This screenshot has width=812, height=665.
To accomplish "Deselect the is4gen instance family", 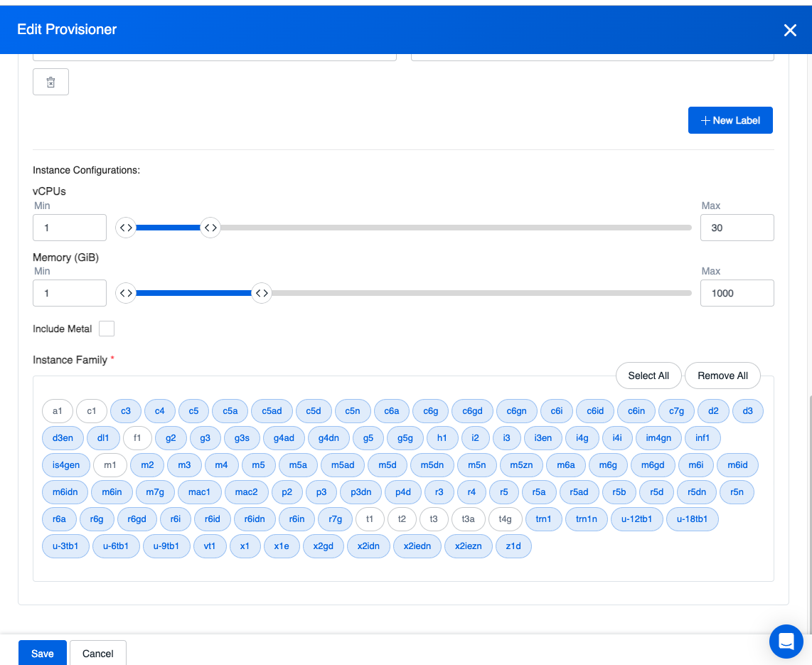I will 66,464.
